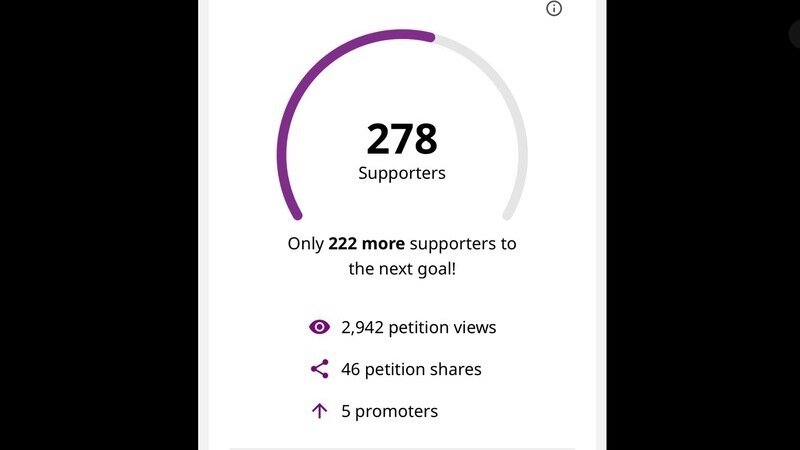
Task: Open the "2,942 petition views" stat
Action: (418, 327)
